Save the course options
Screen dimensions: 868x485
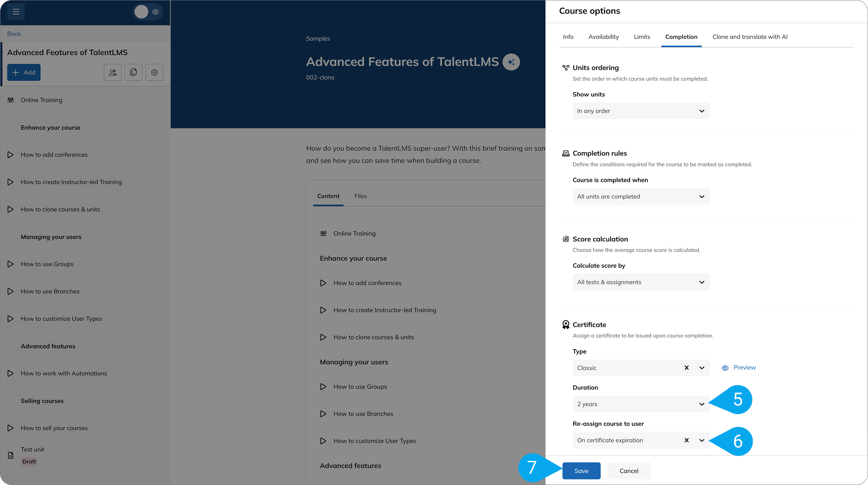[581, 471]
